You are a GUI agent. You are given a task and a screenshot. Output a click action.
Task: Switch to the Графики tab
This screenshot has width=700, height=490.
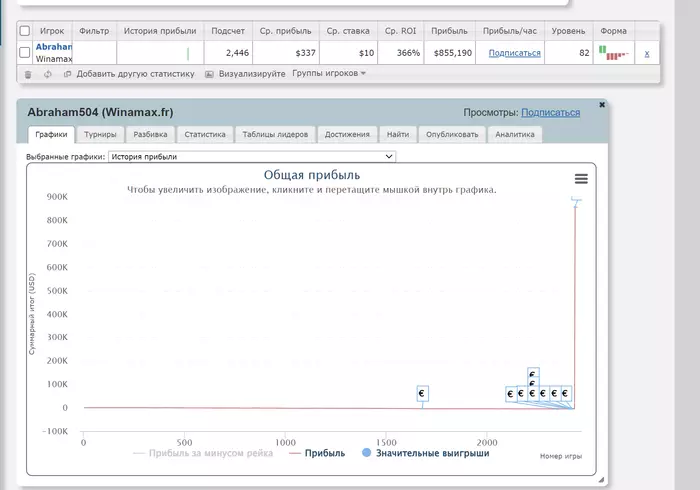[51, 134]
